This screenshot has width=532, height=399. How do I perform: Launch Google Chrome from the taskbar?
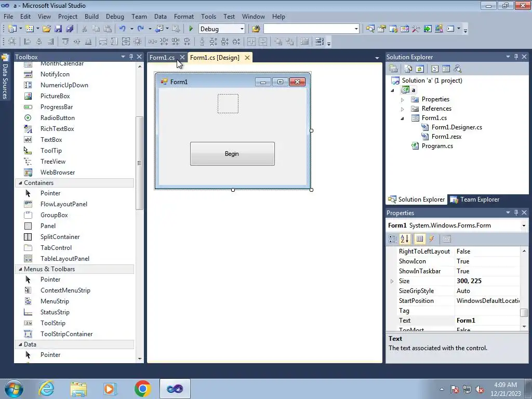pos(142,389)
